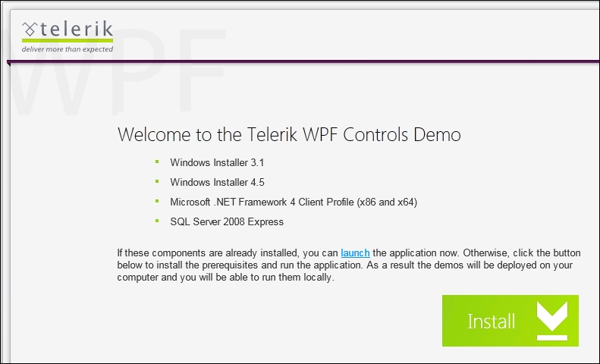
Task: Click the green bar under telerik wordmark
Action: click(68, 40)
